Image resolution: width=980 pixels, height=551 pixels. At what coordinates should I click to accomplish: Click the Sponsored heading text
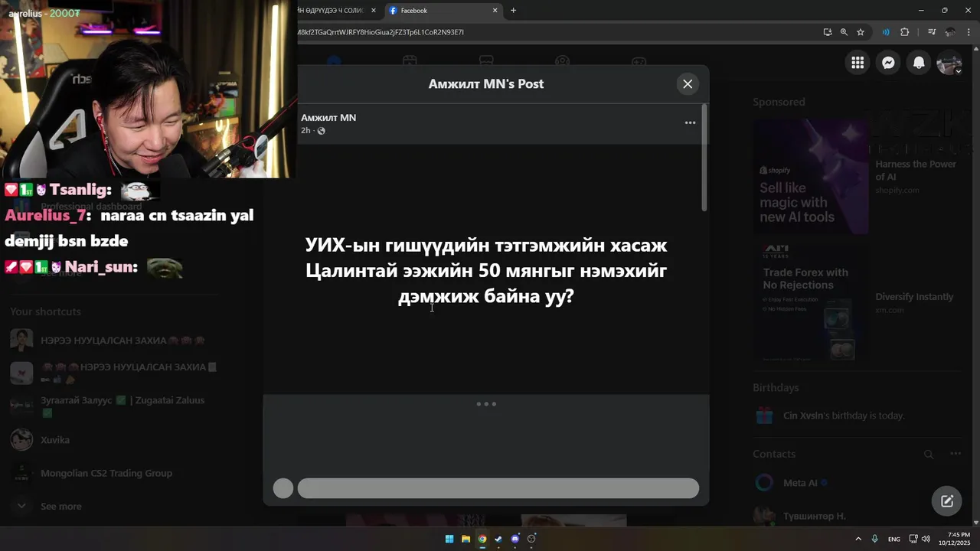coord(779,103)
